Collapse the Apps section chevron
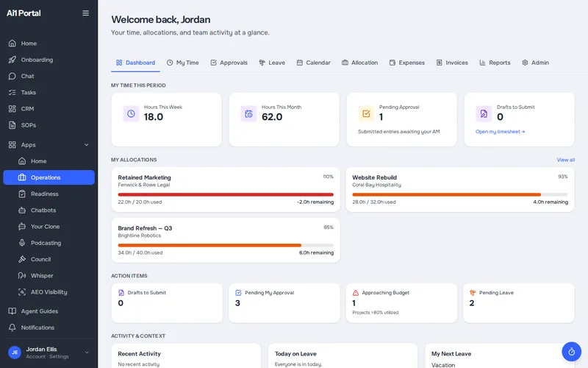 click(x=87, y=145)
